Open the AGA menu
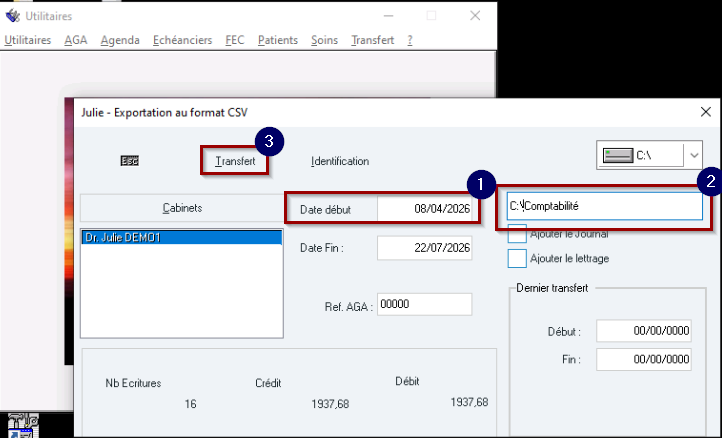Image resolution: width=722 pixels, height=438 pixels. pyautogui.click(x=76, y=40)
